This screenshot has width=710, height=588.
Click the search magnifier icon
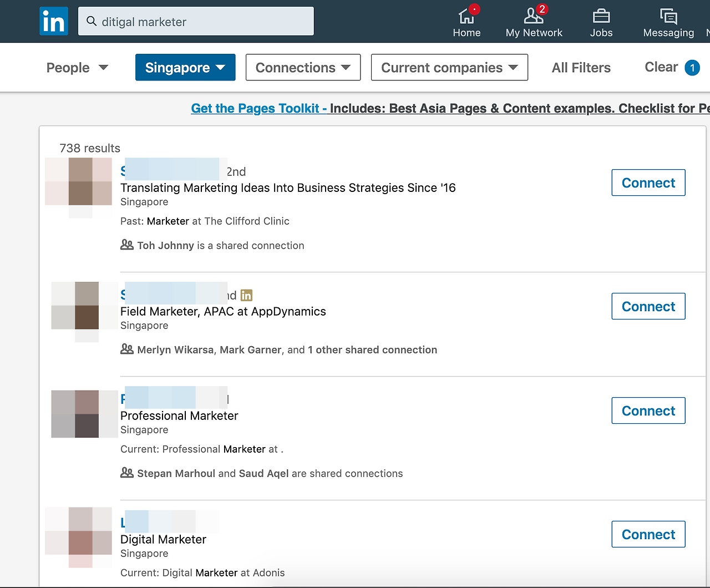pos(92,21)
